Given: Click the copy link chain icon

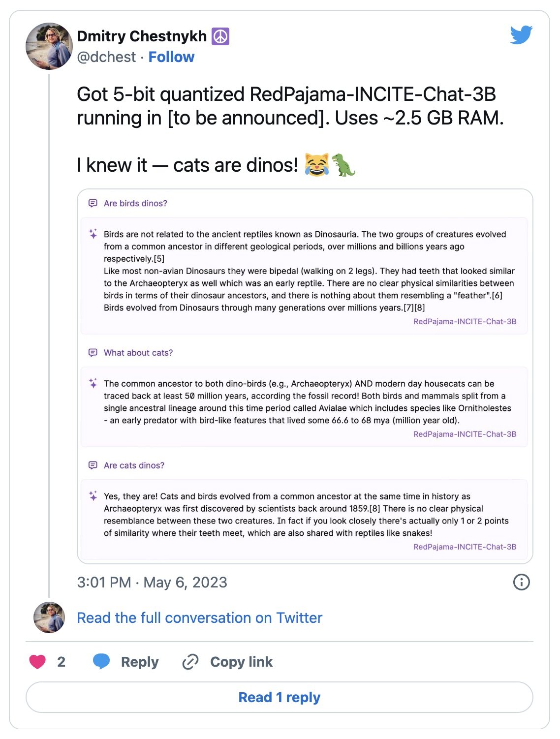Looking at the screenshot, I should [x=190, y=662].
